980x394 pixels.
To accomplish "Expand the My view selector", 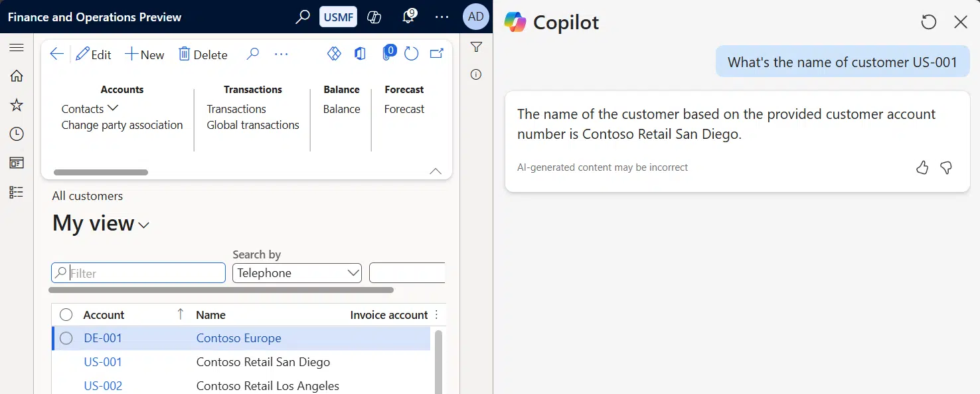I will pos(144,226).
